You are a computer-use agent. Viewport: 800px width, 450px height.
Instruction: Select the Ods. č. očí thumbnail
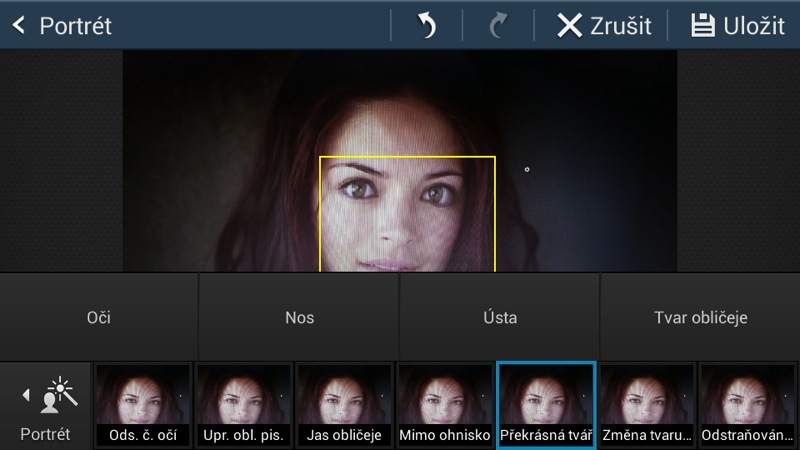pos(142,406)
